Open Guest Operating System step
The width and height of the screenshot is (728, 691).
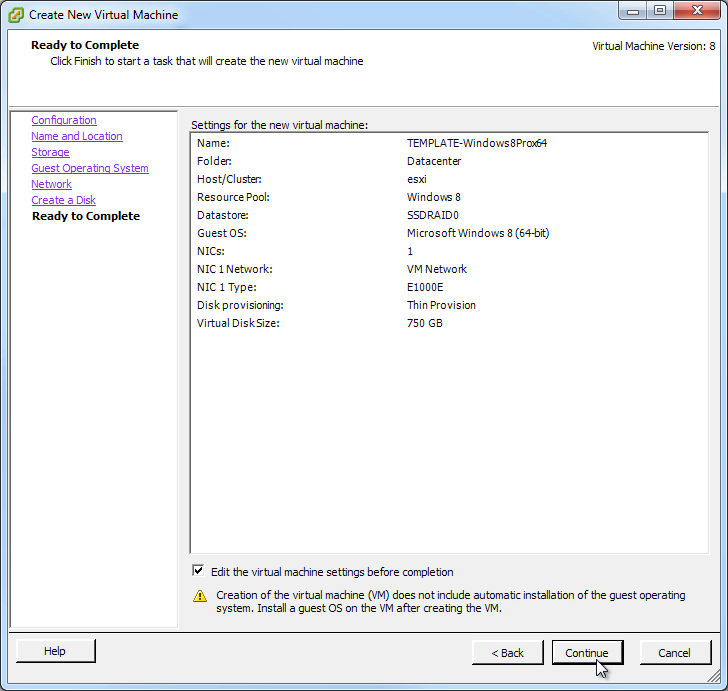90,168
